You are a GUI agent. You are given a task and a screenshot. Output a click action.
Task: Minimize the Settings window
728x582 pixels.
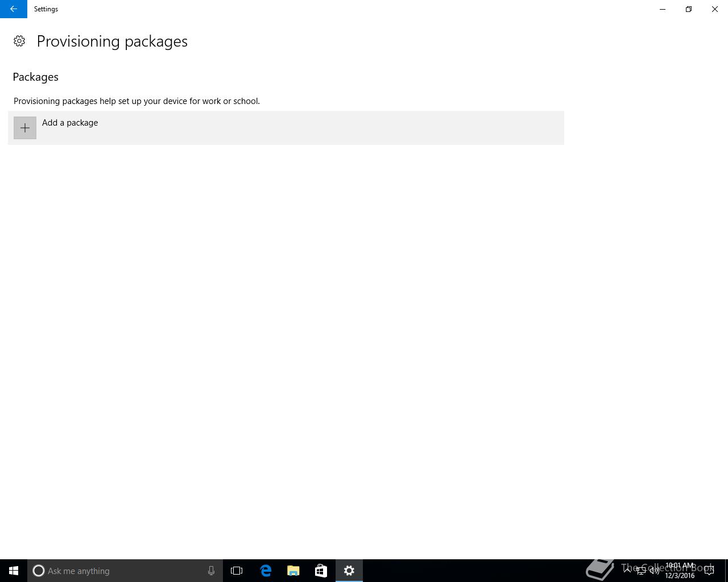[x=663, y=9]
